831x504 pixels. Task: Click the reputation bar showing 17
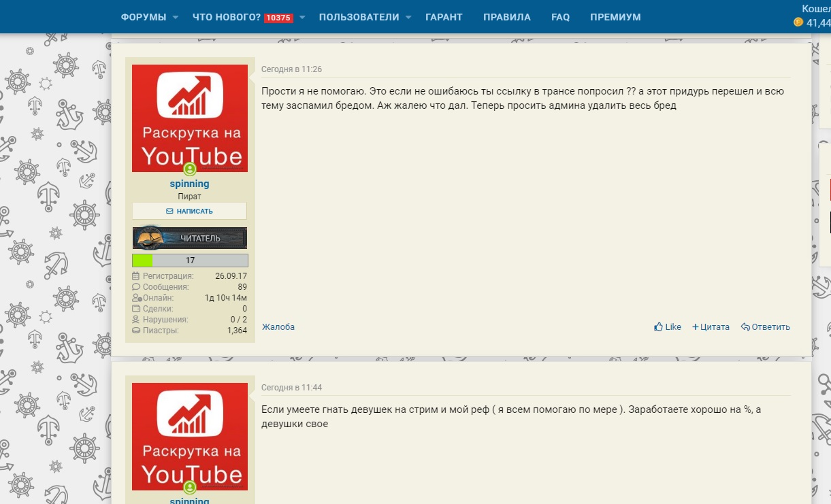190,261
